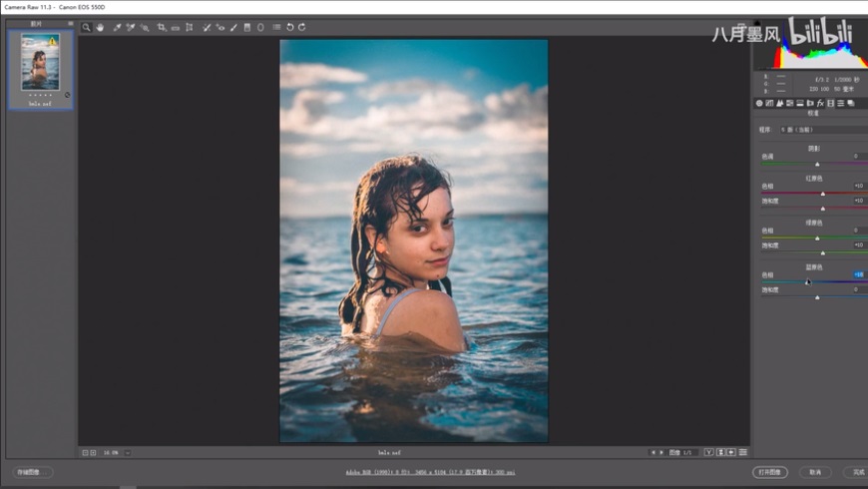The image size is (868, 489).
Task: Select the Targeted Adjustment tool
Action: pos(145,27)
